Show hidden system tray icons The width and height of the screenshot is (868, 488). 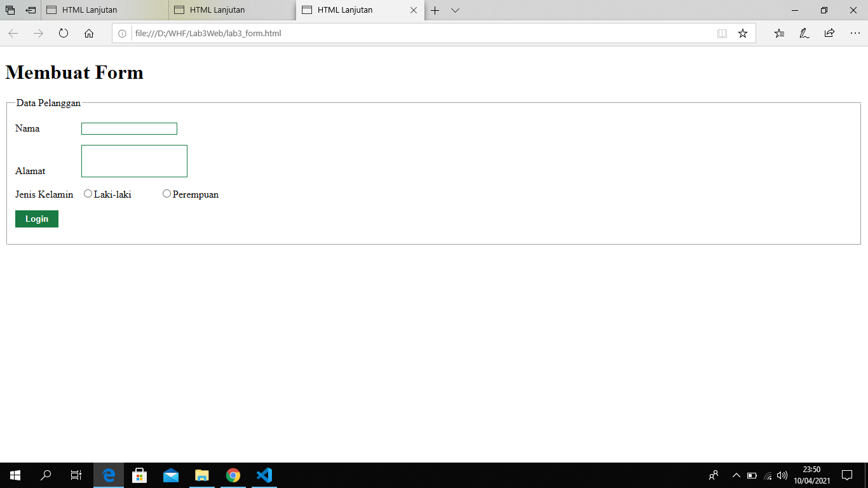click(736, 475)
